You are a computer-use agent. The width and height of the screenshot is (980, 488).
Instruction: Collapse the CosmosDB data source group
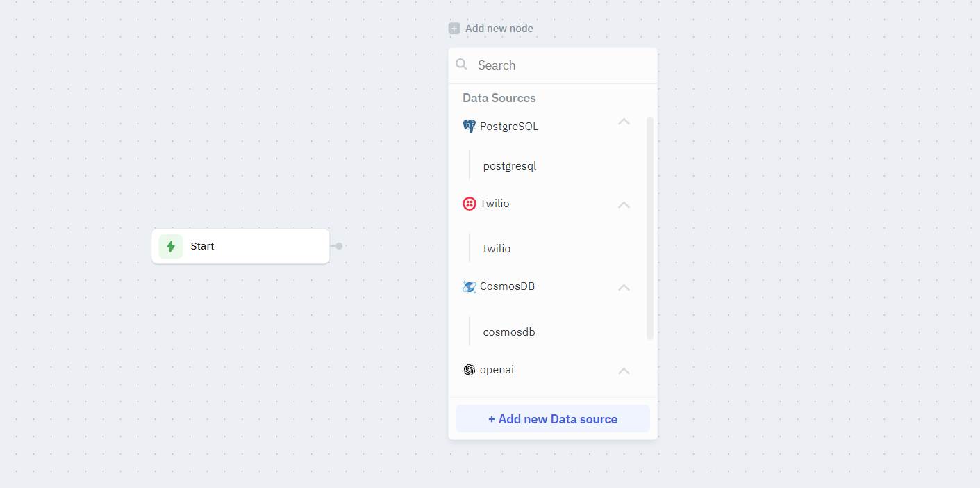click(624, 287)
